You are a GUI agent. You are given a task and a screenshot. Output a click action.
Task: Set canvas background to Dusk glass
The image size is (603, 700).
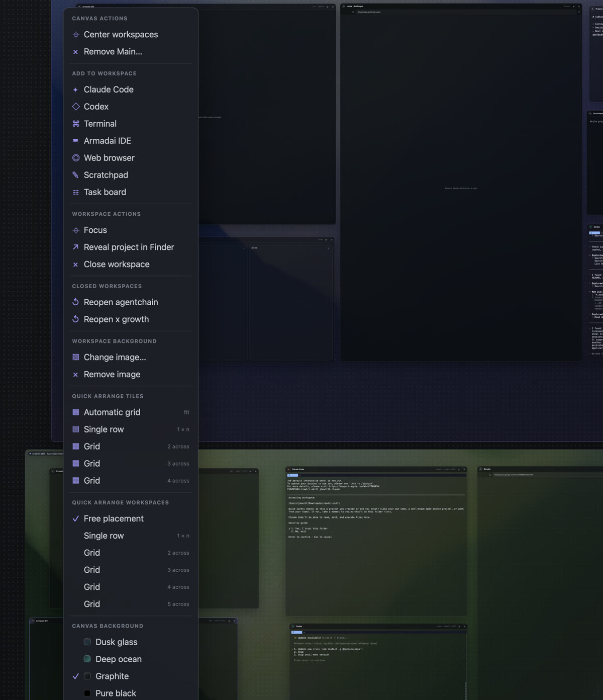(x=131, y=642)
